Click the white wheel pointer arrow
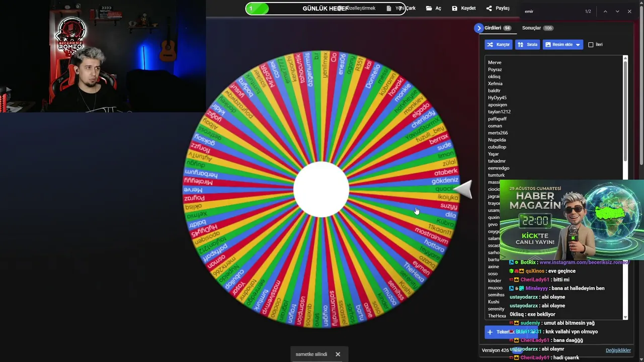This screenshot has width=644, height=362. pos(463,189)
